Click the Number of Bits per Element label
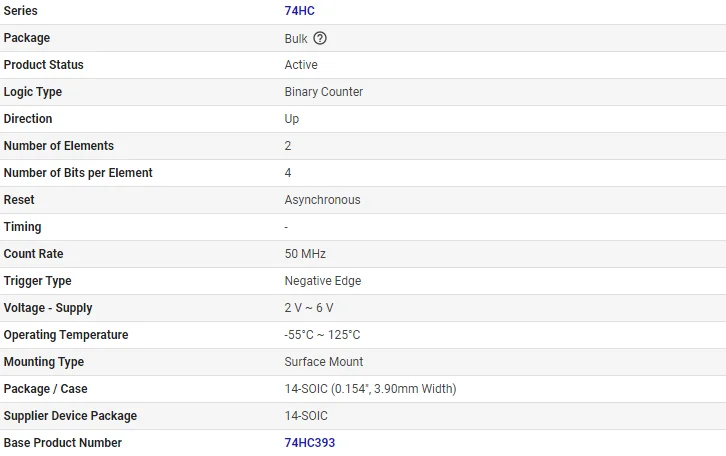The height and width of the screenshot is (456, 726). (78, 173)
